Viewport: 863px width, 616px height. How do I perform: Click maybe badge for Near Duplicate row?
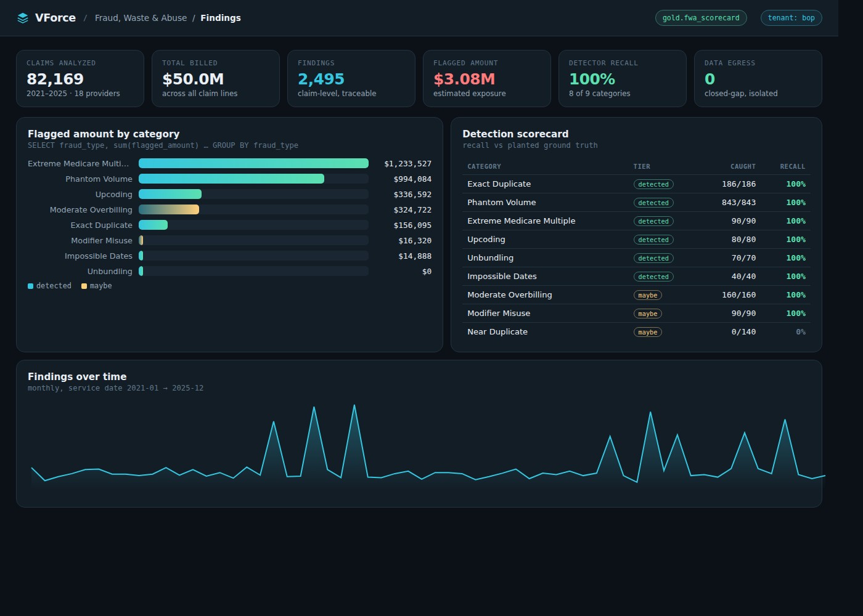(648, 332)
